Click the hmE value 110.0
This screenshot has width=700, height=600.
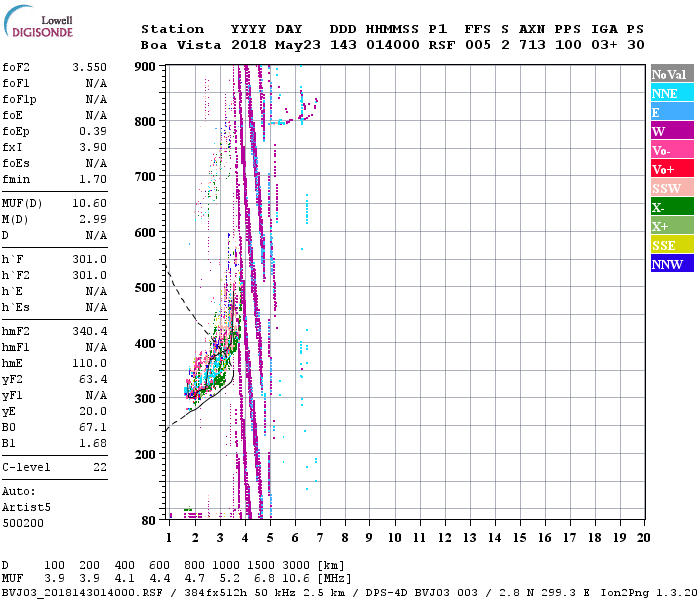pos(90,363)
